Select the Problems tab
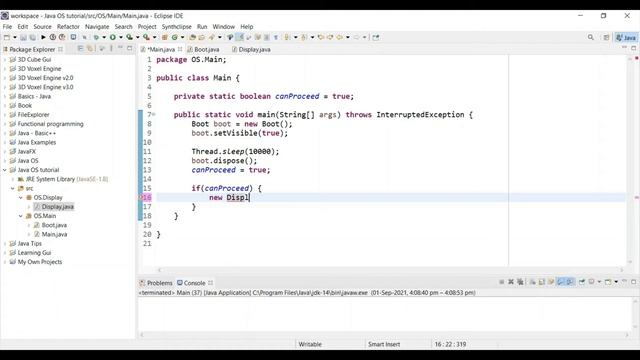 (x=156, y=283)
